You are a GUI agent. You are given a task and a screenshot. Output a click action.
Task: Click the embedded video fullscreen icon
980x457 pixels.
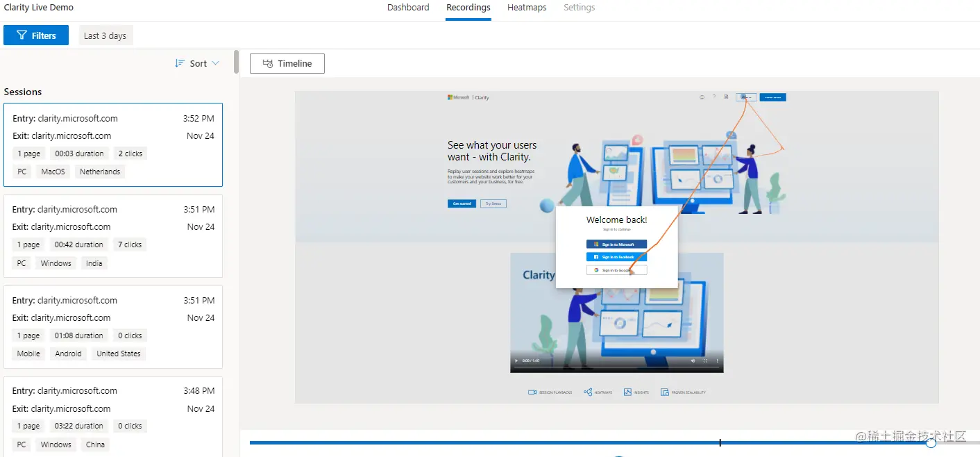point(705,360)
